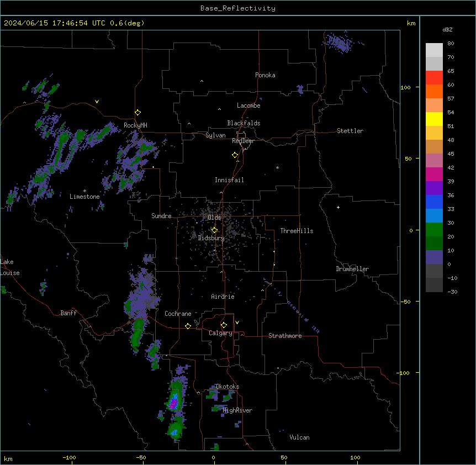Click the HighRiver label
Screen dimensions: 476x465
[237, 410]
